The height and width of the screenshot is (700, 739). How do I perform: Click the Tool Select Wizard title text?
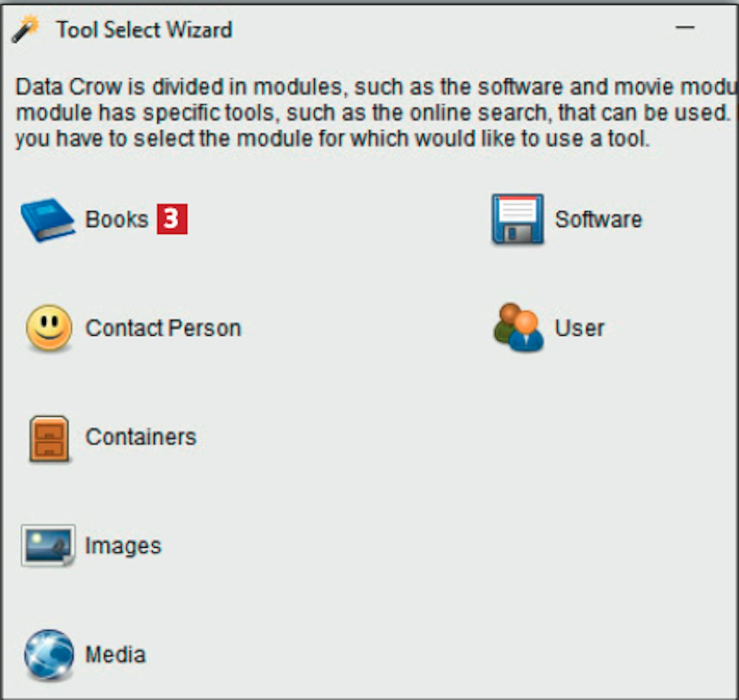click(x=144, y=30)
